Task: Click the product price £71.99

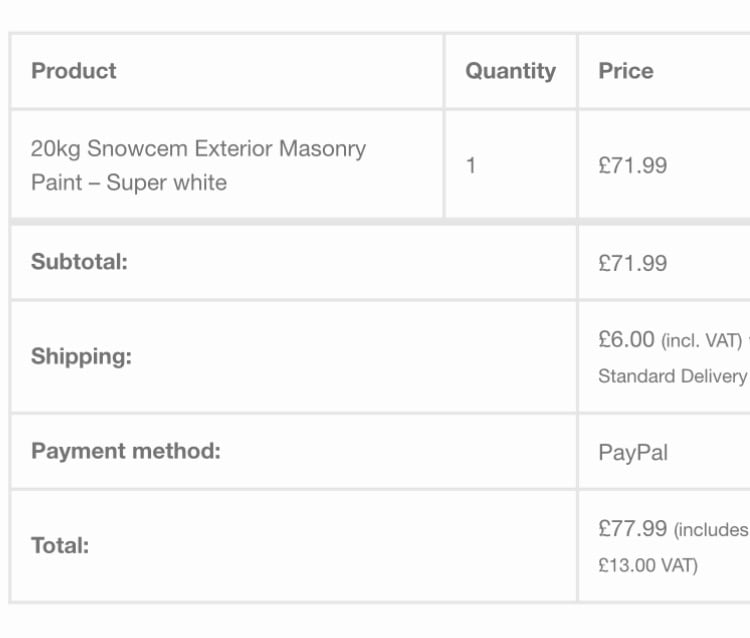Action: coord(632,165)
